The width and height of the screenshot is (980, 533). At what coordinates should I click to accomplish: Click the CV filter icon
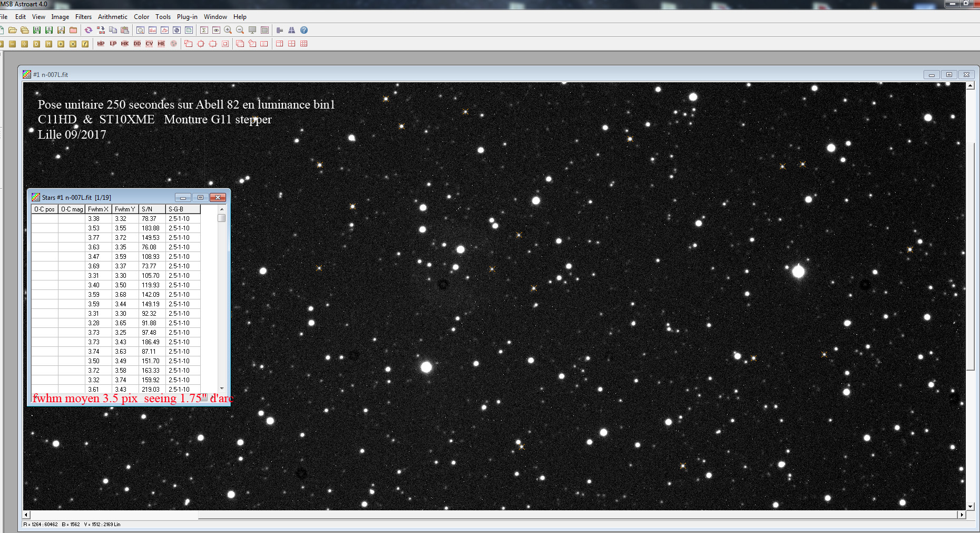tap(149, 44)
